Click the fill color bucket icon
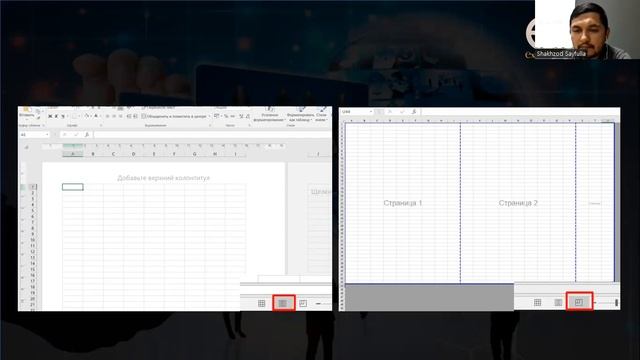Viewport: 640px width, 360px height. point(87,116)
